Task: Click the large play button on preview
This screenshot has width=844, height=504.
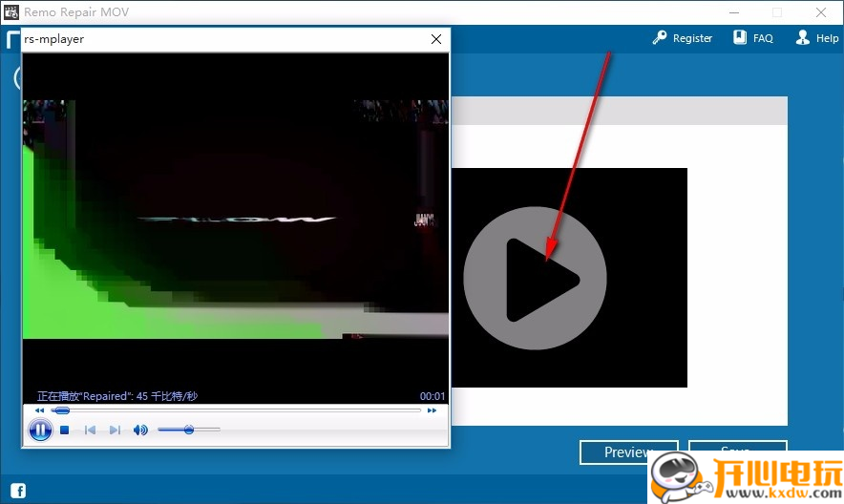Action: (x=535, y=278)
